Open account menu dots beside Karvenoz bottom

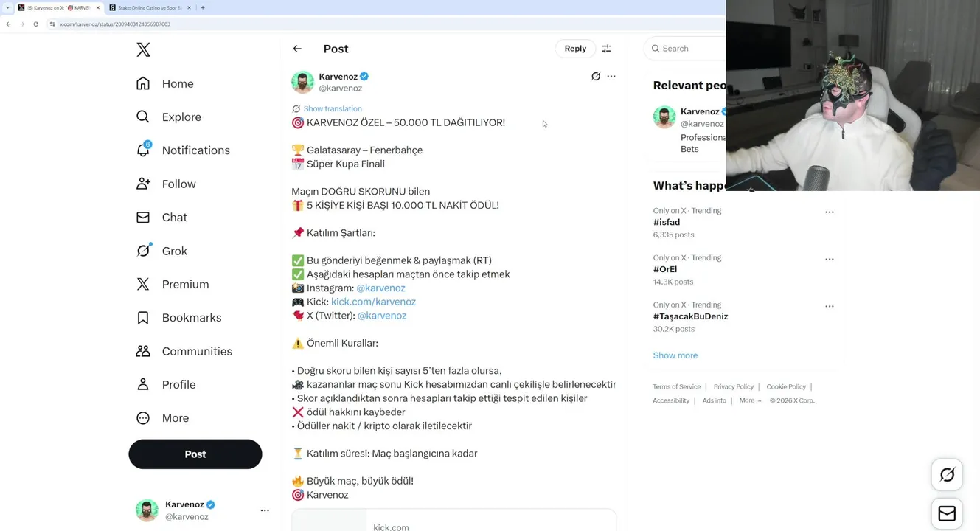tap(265, 510)
